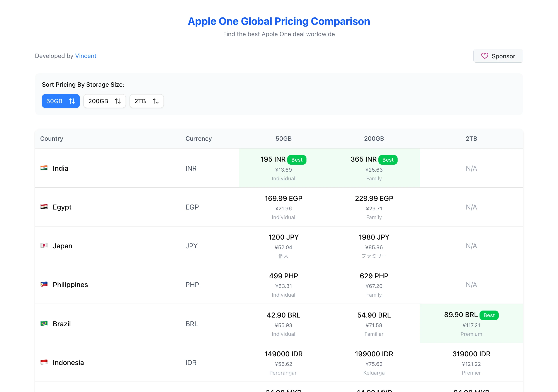Click the India flag icon
The height and width of the screenshot is (392, 558).
tap(44, 168)
